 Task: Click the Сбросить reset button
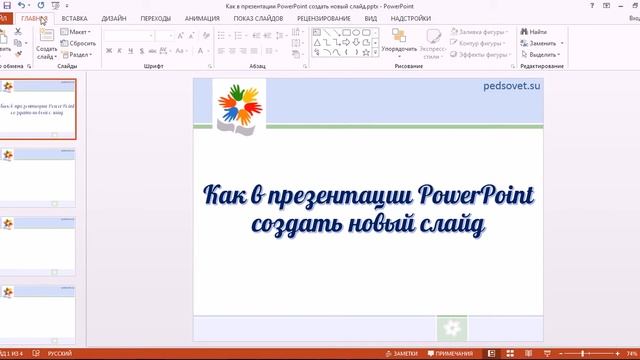[x=78, y=43]
